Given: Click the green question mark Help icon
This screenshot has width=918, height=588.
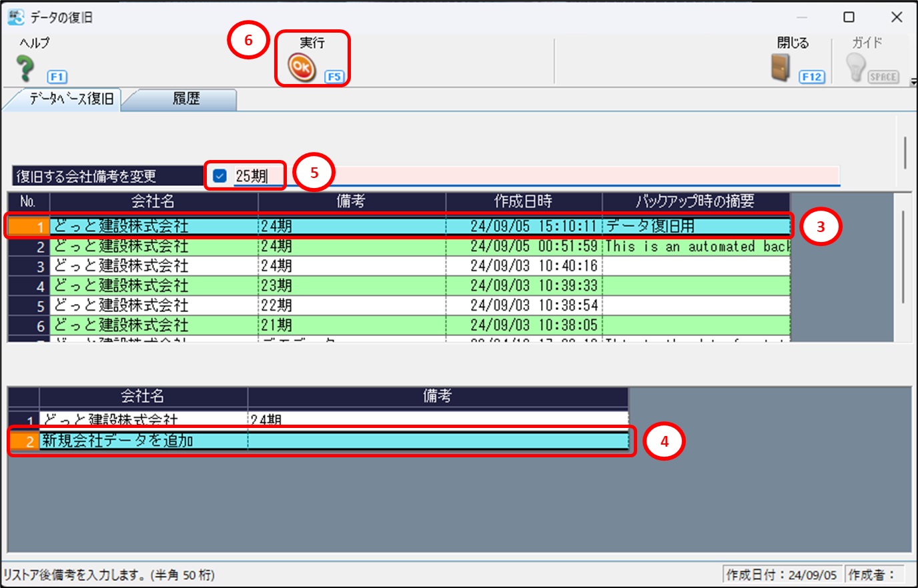Looking at the screenshot, I should tap(25, 68).
